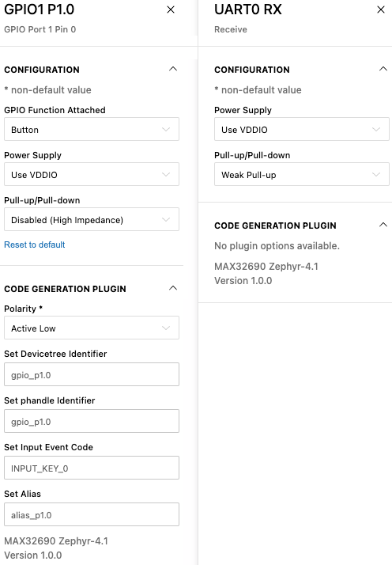Open GPIO Function Attached dropdown showing Button
Screen dimensions: 392x565
[92, 129]
